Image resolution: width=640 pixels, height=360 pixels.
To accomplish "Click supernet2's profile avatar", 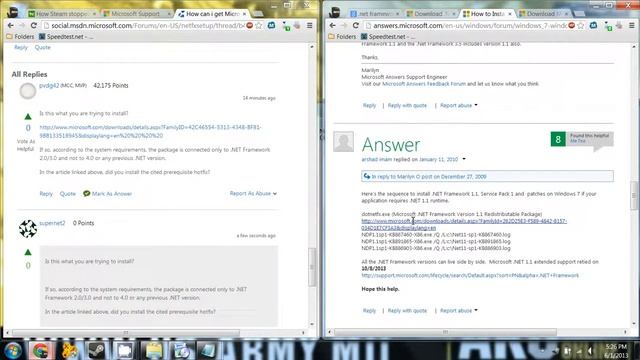I will 28,229.
